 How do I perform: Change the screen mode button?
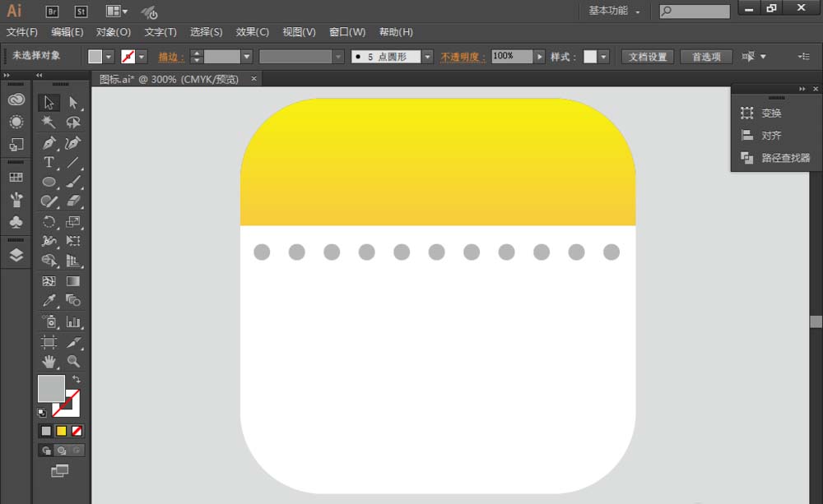[60, 471]
